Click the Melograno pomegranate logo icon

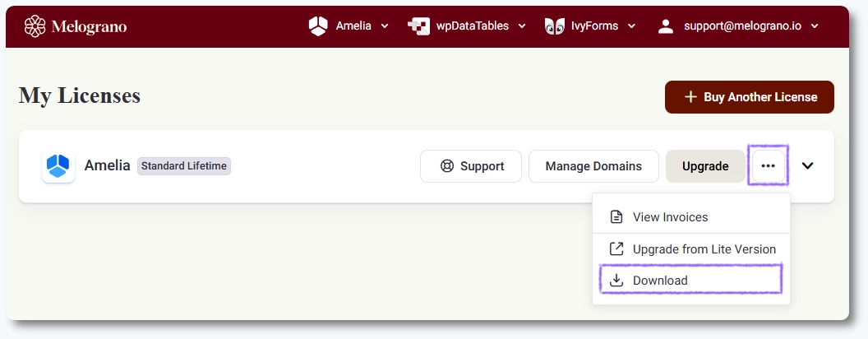tap(35, 26)
